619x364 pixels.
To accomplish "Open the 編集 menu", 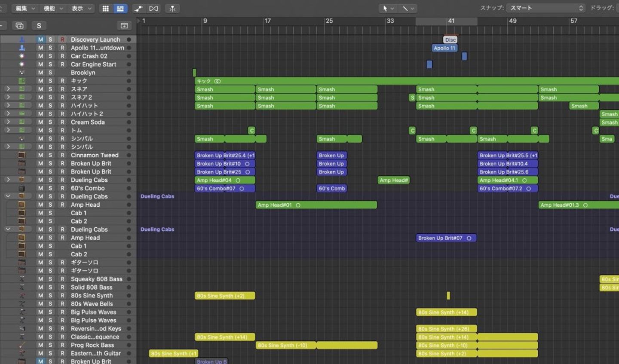I will (25, 9).
